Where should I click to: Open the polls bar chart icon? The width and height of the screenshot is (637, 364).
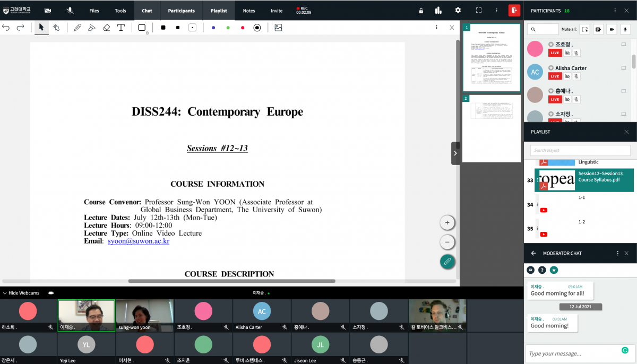click(x=438, y=11)
